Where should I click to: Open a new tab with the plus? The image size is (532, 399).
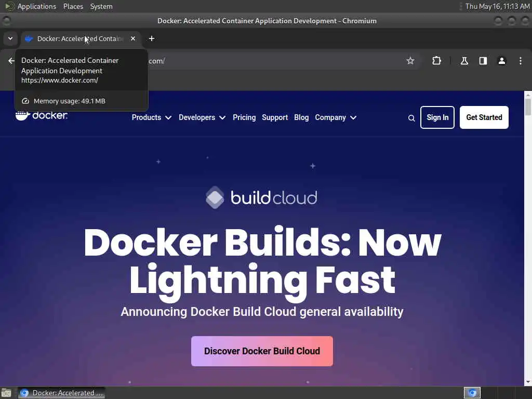click(152, 38)
